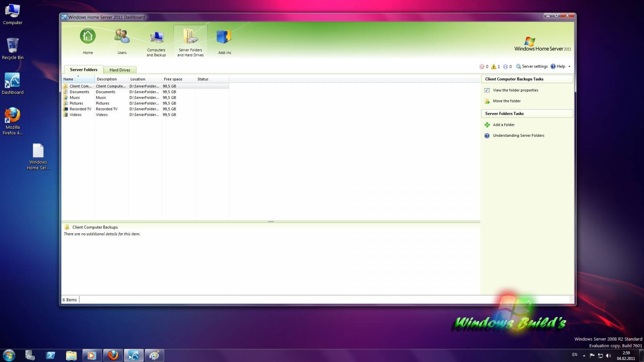Click the green plus Add folder icon
Viewport: 644px width, 362px height.
487,125
